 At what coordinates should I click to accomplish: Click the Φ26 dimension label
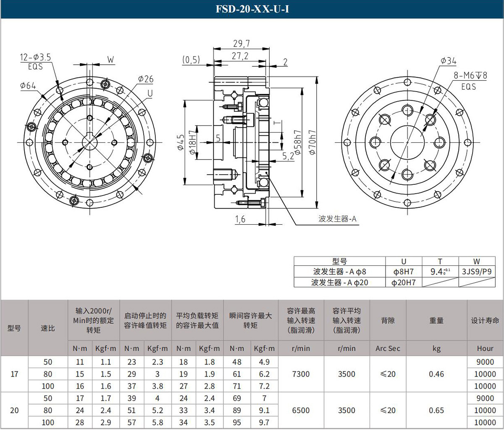[x=145, y=79]
